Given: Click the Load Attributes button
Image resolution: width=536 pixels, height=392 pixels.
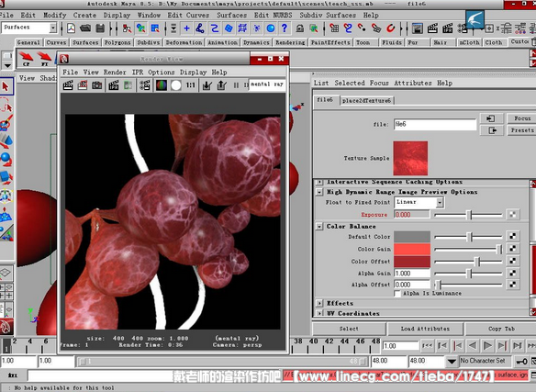Looking at the screenshot, I should [x=425, y=329].
